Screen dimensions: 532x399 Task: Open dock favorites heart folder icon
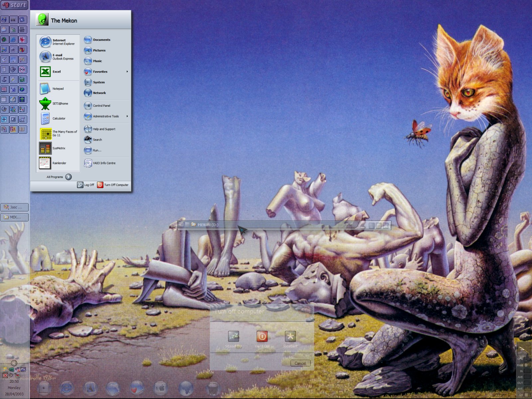pos(137,388)
